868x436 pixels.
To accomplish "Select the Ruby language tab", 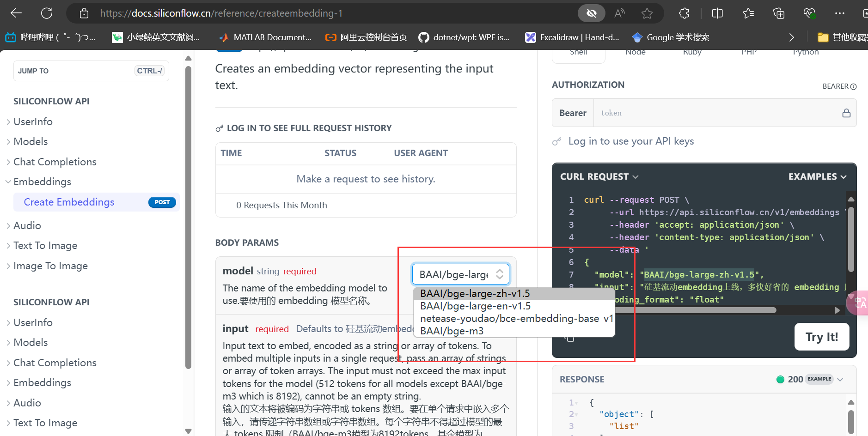I will coord(692,52).
